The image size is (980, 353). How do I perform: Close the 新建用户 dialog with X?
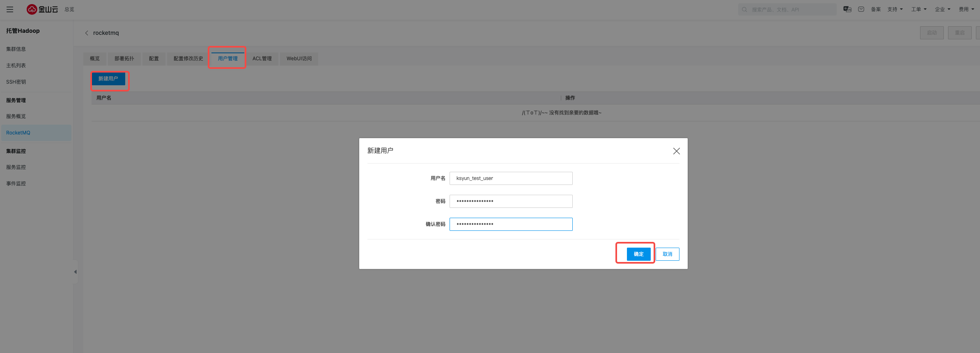[677, 151]
